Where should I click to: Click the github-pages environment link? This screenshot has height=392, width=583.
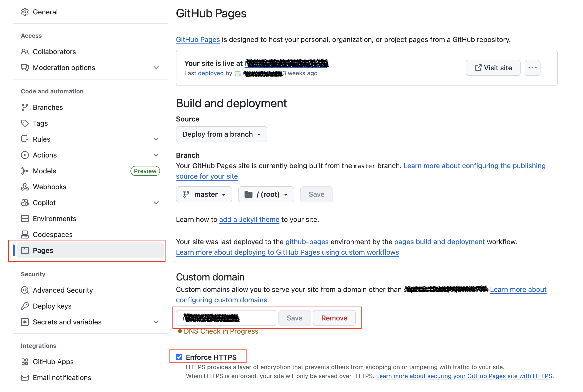(307, 242)
